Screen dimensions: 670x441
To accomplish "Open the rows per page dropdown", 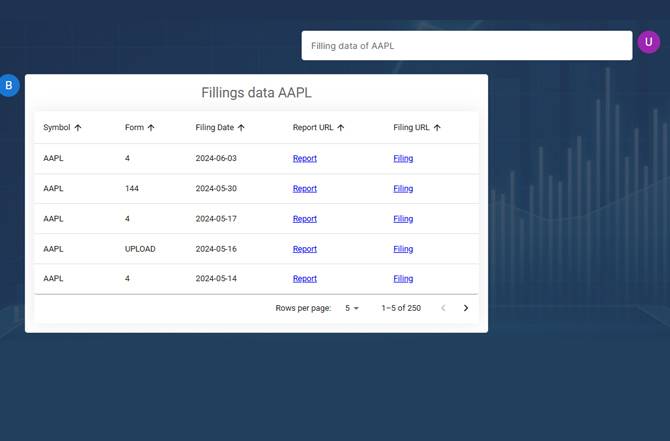I will coord(352,308).
